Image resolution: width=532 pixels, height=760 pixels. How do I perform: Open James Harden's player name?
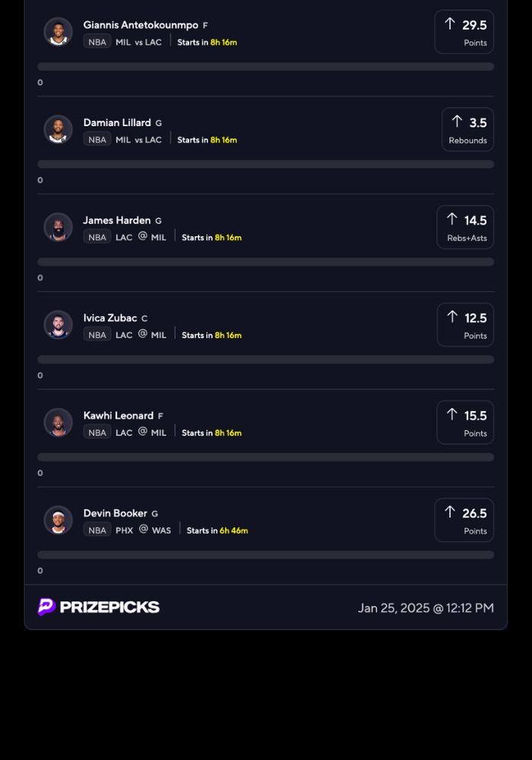(117, 220)
